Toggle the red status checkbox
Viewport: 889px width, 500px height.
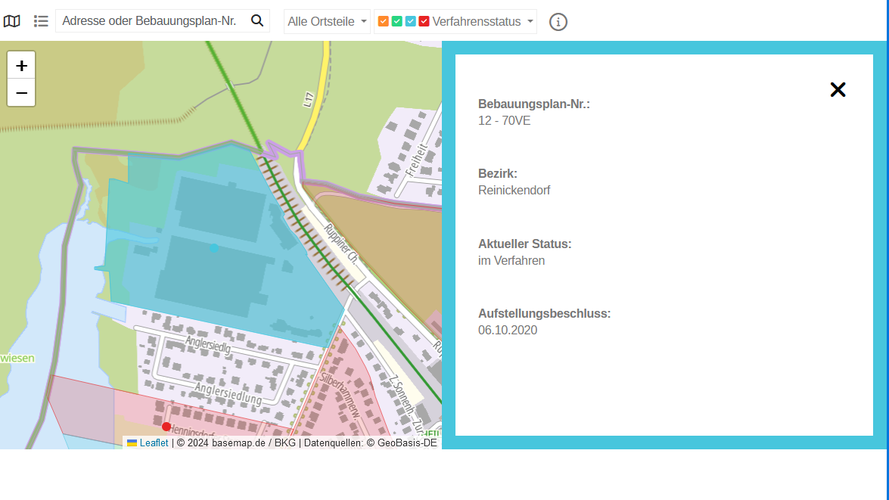coord(424,21)
